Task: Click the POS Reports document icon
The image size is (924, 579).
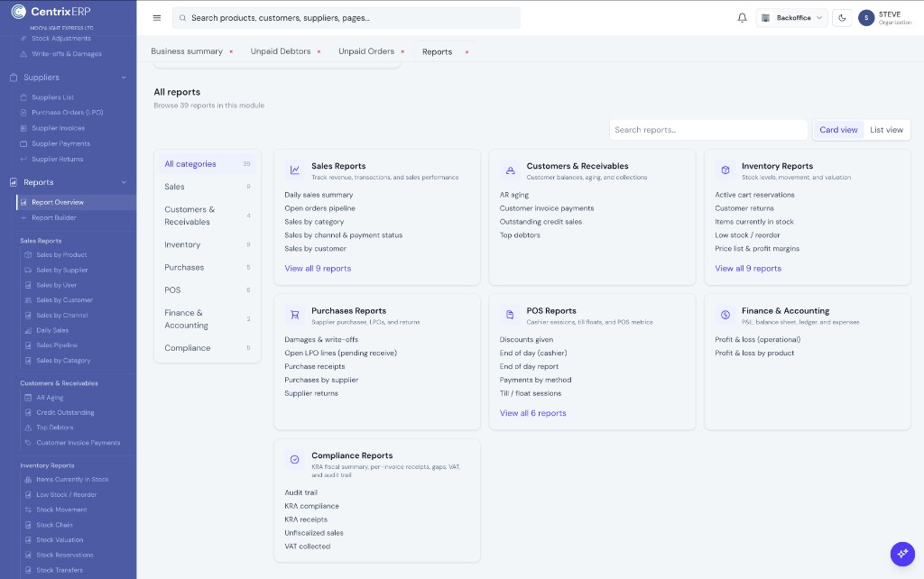Action: coord(511,315)
